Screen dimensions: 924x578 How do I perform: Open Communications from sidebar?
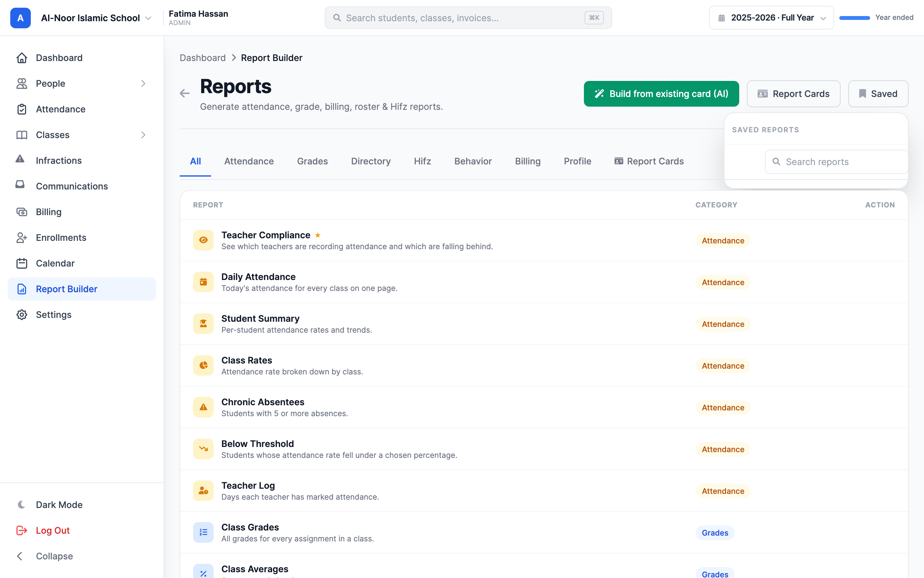82,186
